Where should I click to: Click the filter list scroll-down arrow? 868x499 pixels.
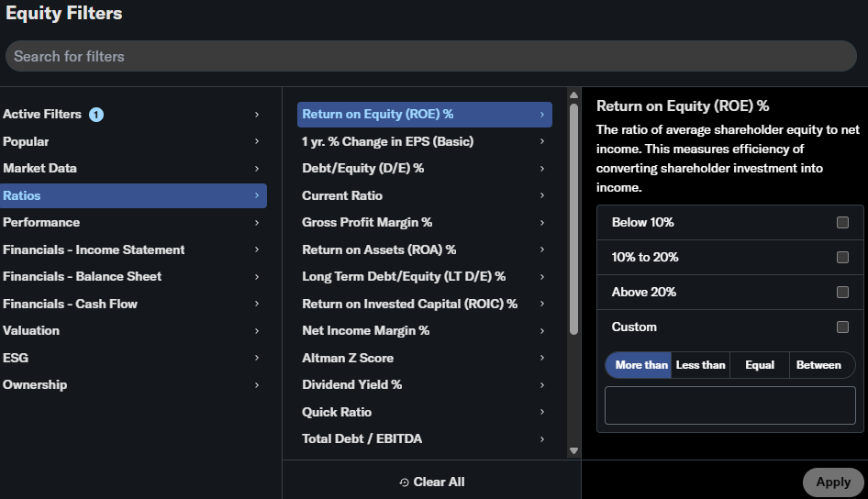(573, 450)
